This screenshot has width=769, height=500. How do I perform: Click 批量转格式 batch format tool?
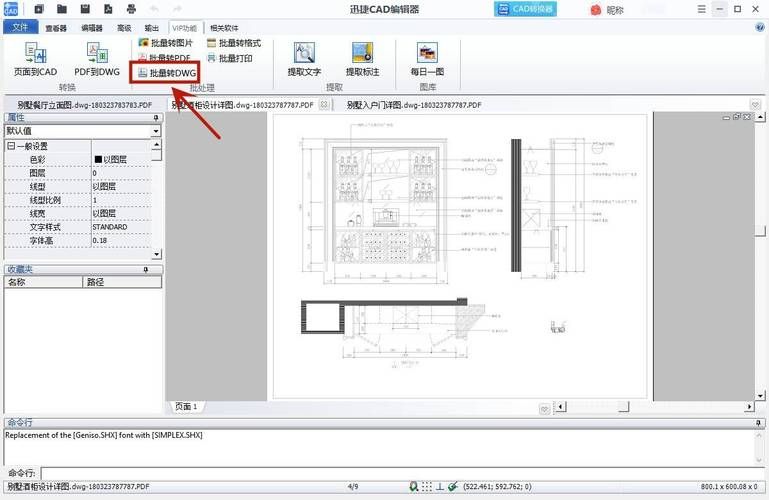233,43
